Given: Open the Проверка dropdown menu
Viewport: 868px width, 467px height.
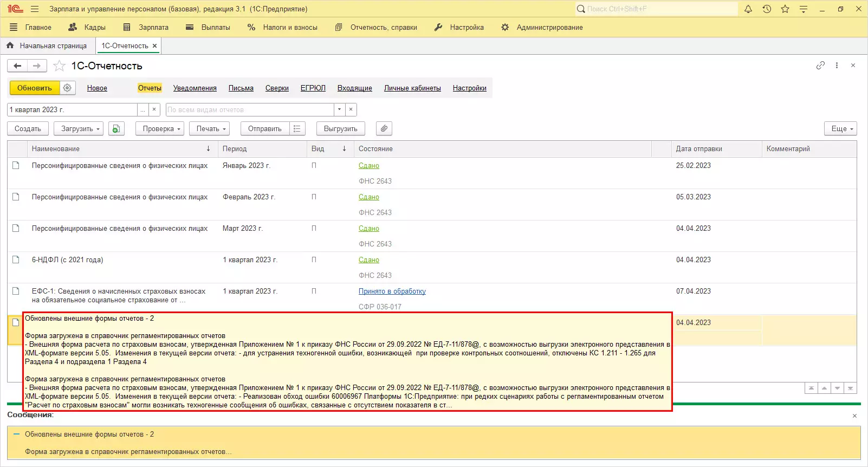Looking at the screenshot, I should click(x=161, y=129).
